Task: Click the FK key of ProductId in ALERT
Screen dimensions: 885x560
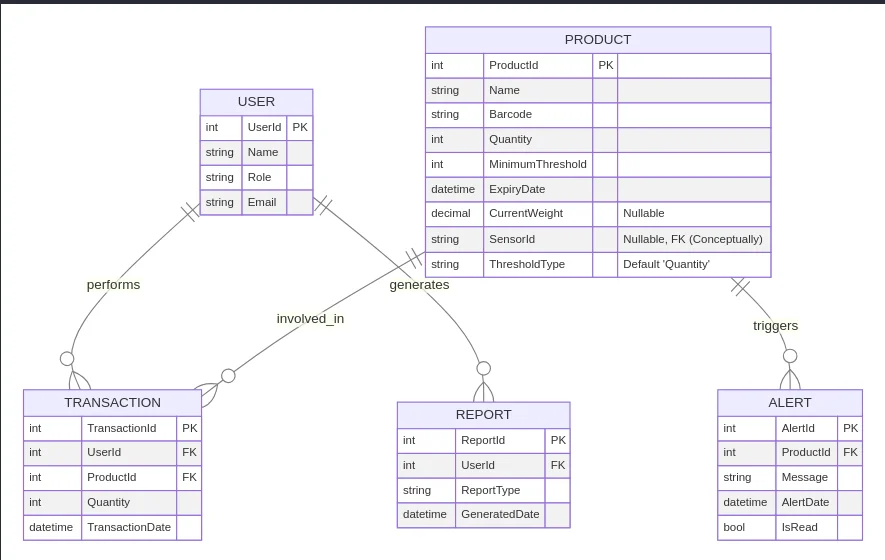Action: pyautogui.click(x=850, y=452)
